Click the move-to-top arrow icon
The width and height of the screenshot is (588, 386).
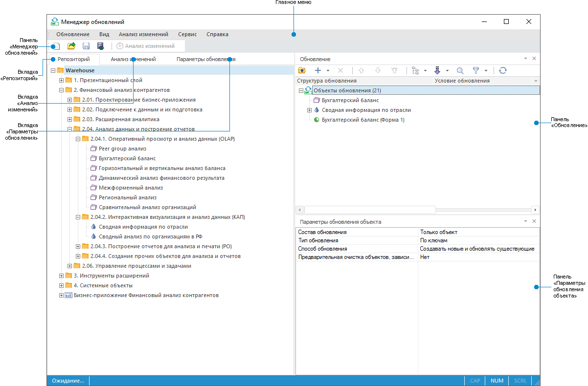tap(394, 70)
